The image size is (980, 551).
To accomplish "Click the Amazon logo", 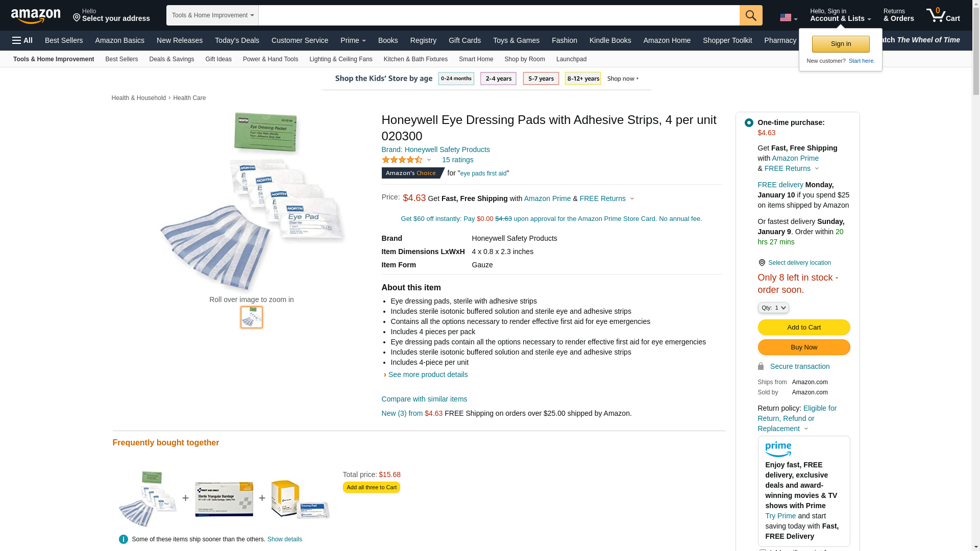I will [36, 16].
